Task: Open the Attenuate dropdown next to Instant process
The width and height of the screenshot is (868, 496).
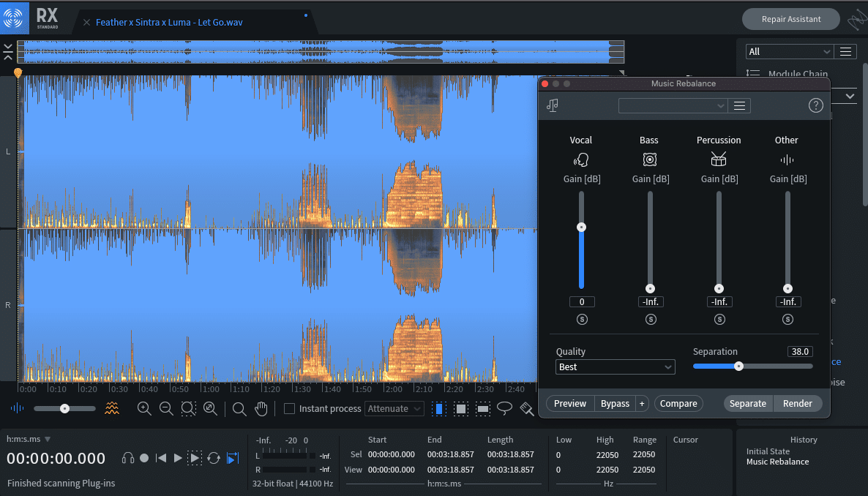Action: pyautogui.click(x=394, y=408)
